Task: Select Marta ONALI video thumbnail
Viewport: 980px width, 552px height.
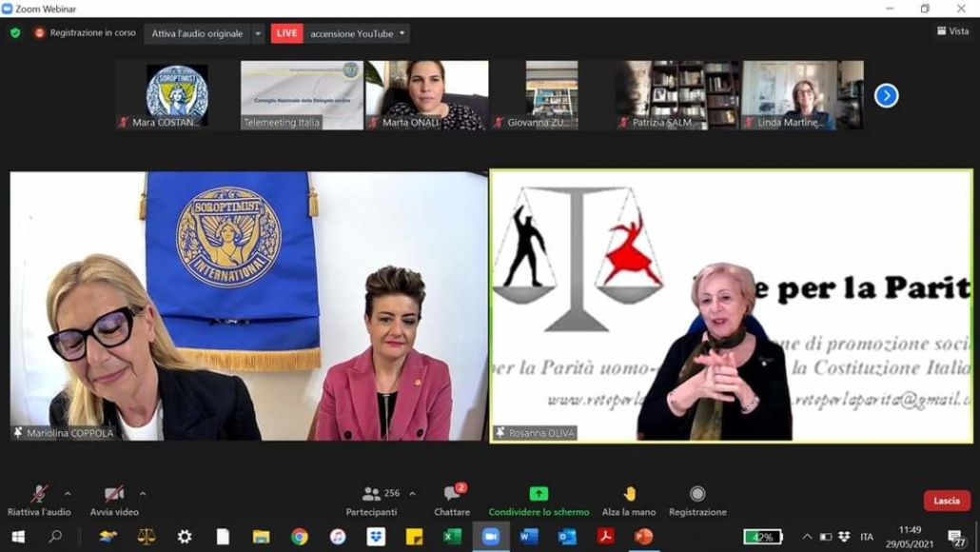Action: 427,95
